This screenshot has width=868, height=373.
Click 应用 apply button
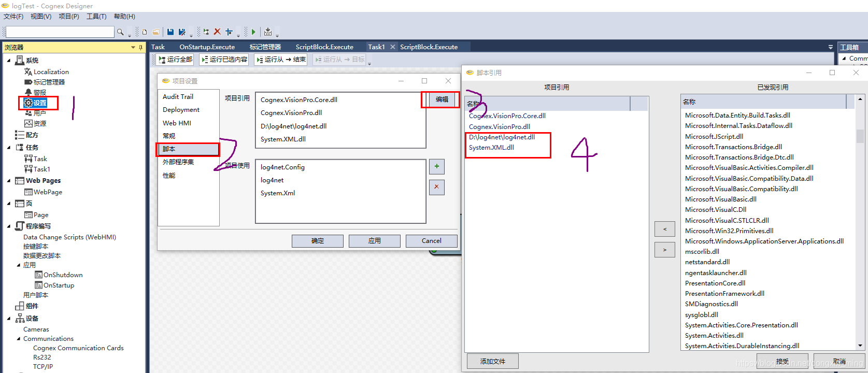(x=375, y=241)
